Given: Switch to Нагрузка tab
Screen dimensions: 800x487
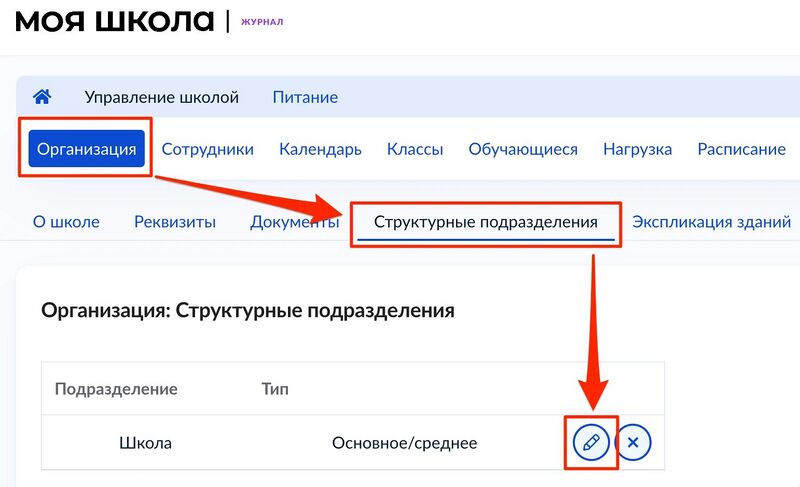Looking at the screenshot, I should coord(637,149).
